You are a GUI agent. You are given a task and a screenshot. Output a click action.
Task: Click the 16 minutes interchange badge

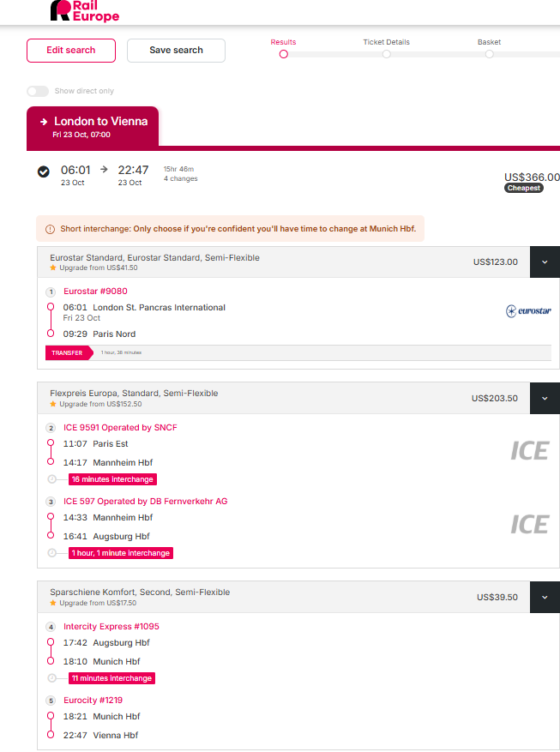click(x=112, y=479)
